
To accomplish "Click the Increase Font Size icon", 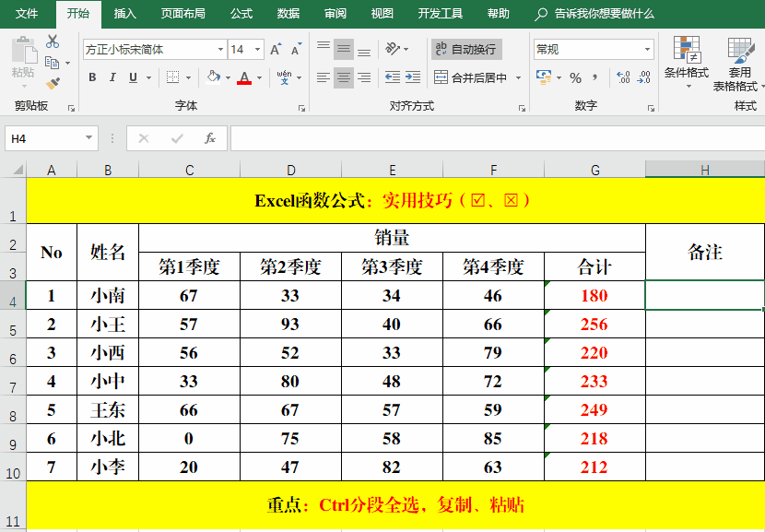I will [x=276, y=50].
